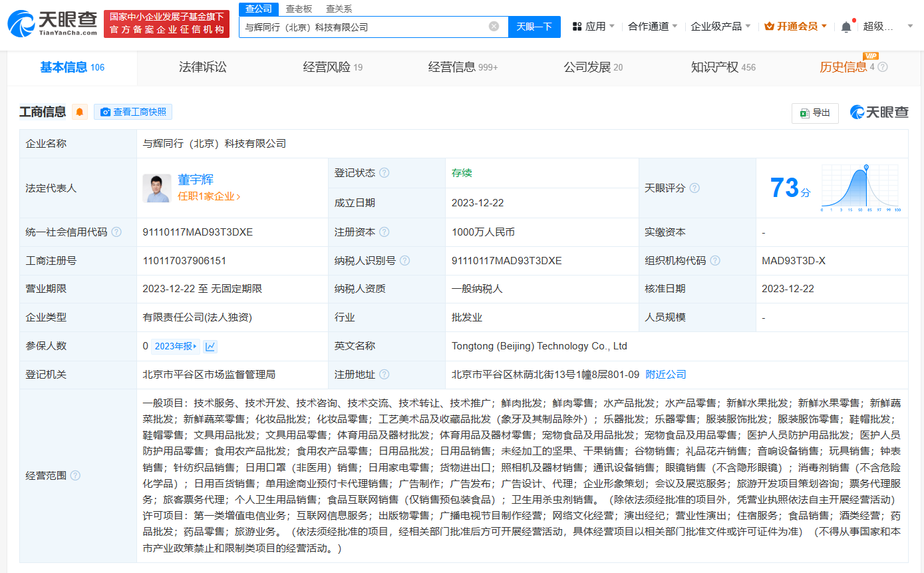This screenshot has width=924, height=573.
Task: Click the question mark beside 统一社会信用代码
Action: point(117,232)
